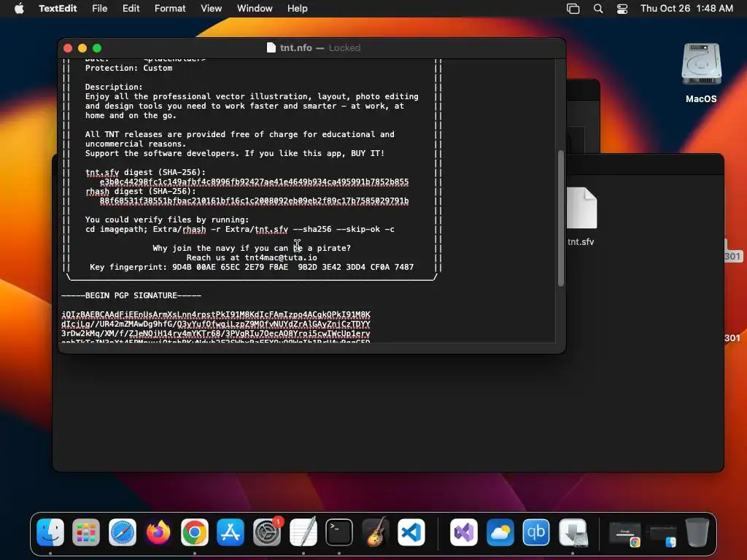Open System Settings with the badge
Image resolution: width=747 pixels, height=560 pixels.
[267, 532]
